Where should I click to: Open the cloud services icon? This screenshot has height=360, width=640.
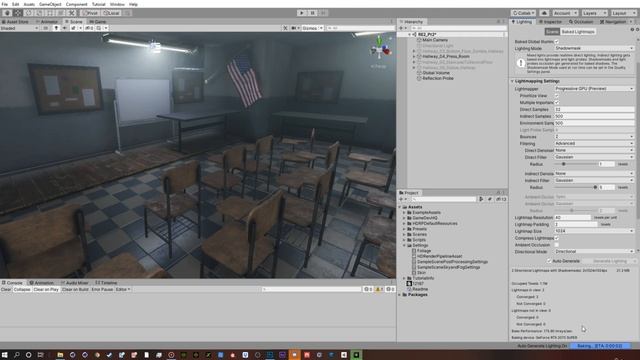[544, 13]
